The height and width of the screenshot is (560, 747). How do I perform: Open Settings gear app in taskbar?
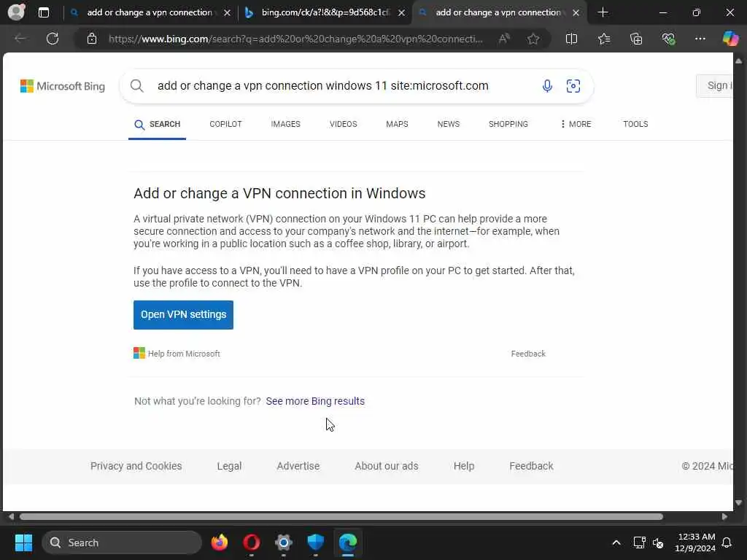[284, 542]
